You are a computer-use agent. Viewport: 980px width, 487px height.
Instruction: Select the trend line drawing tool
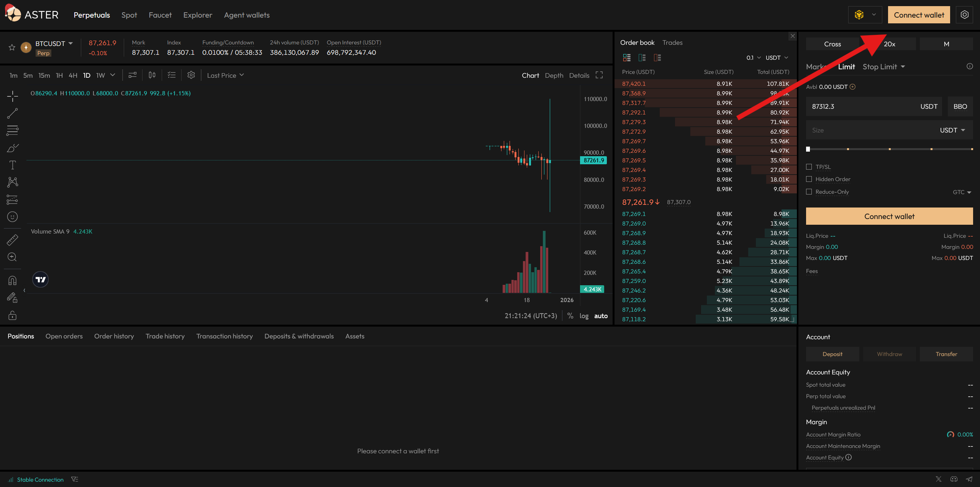(12, 113)
